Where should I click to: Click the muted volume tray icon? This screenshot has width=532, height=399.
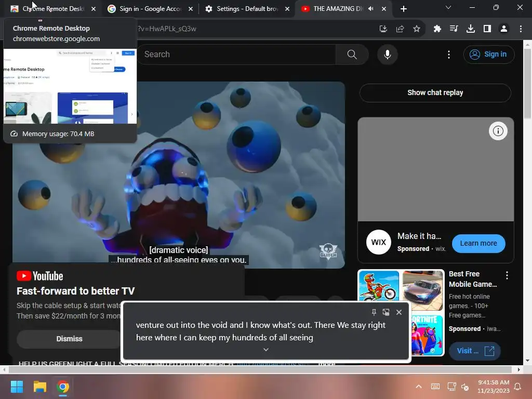pos(465,387)
